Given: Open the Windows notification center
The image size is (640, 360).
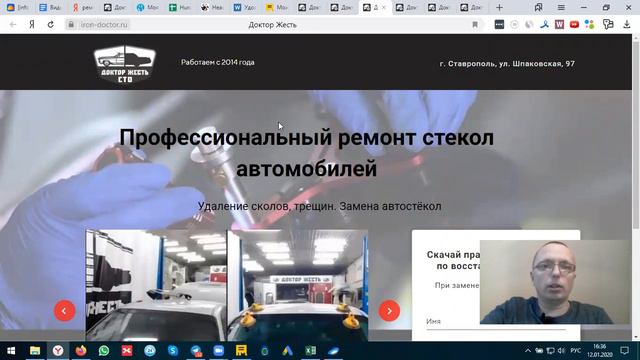Looking at the screenshot, I should pyautogui.click(x=624, y=351).
